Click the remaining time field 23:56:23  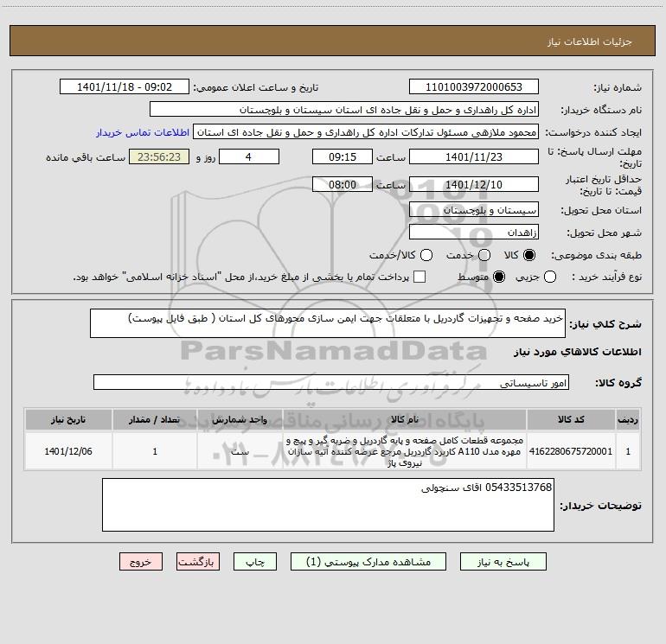(159, 156)
